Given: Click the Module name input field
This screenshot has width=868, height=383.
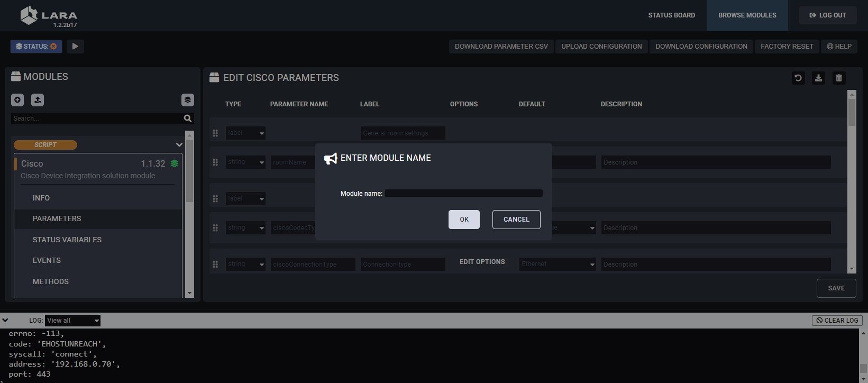Looking at the screenshot, I should tap(463, 194).
